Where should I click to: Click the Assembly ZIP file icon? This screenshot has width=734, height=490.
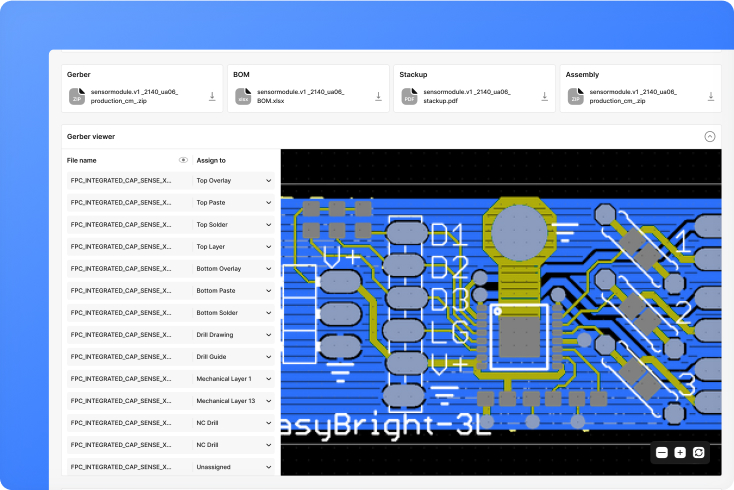pyautogui.click(x=575, y=96)
